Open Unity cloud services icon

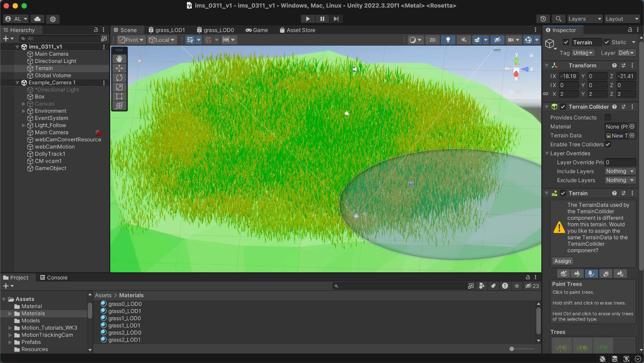[37, 19]
